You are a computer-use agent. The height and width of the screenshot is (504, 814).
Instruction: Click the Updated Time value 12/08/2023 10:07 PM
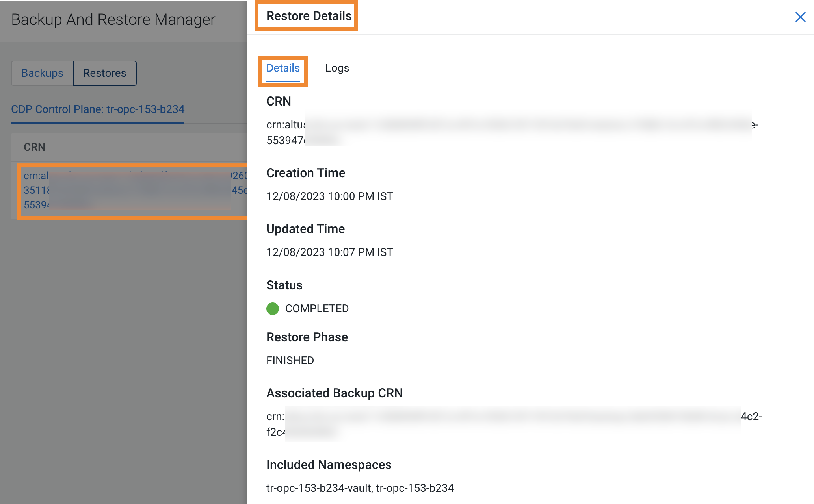[x=329, y=252]
